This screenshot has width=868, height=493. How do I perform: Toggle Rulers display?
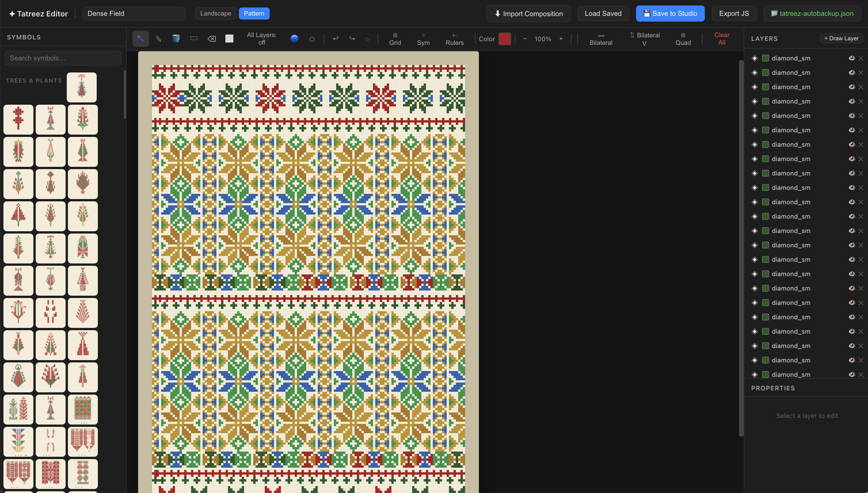click(454, 39)
